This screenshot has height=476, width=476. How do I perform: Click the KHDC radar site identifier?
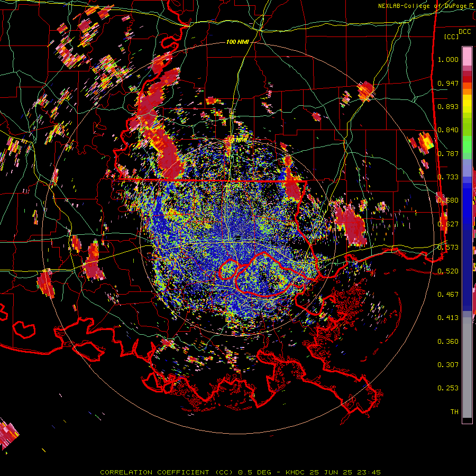[x=296, y=472]
